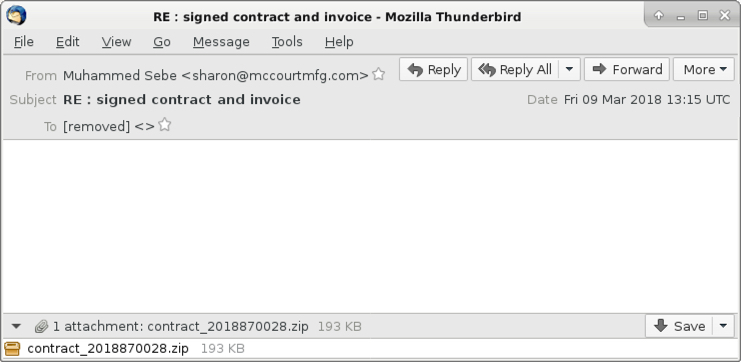Star the sender Muhammed Sebe contact
The height and width of the screenshot is (362, 741).
378,74
